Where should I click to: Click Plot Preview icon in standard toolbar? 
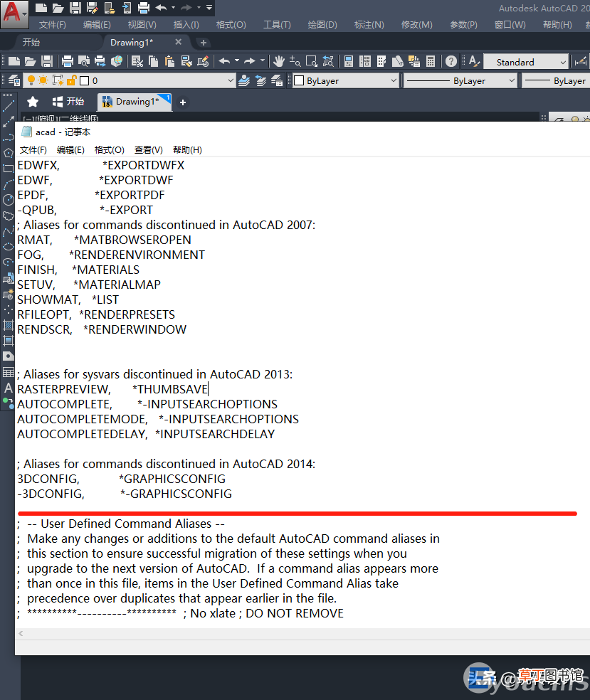(x=83, y=61)
